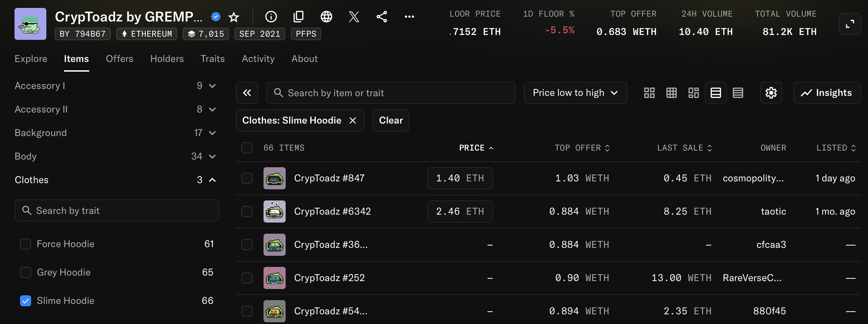The image size is (868, 324).
Task: Open the collection info icon
Action: [271, 17]
